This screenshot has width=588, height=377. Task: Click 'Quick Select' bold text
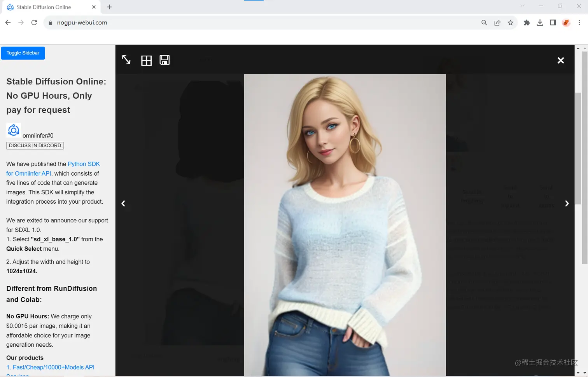tap(24, 249)
